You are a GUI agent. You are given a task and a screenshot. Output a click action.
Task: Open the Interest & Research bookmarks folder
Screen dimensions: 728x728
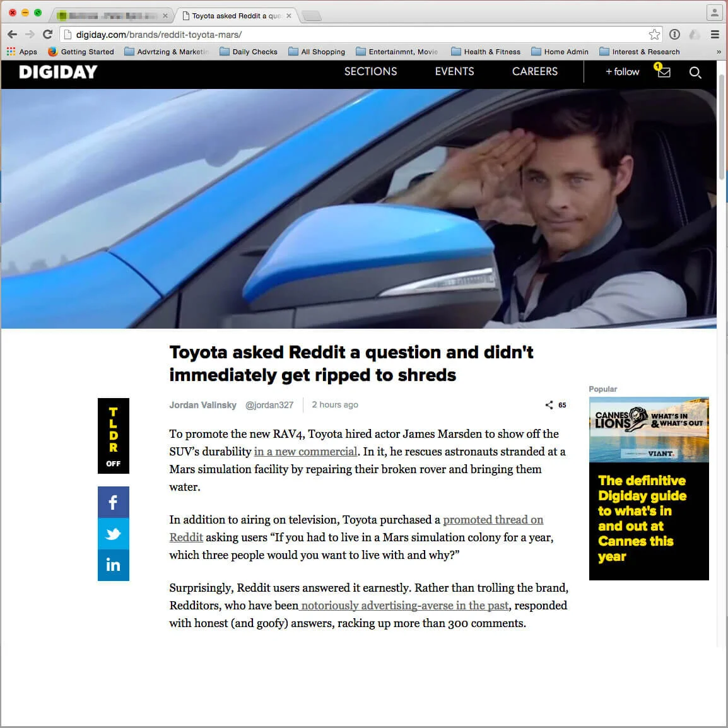639,52
